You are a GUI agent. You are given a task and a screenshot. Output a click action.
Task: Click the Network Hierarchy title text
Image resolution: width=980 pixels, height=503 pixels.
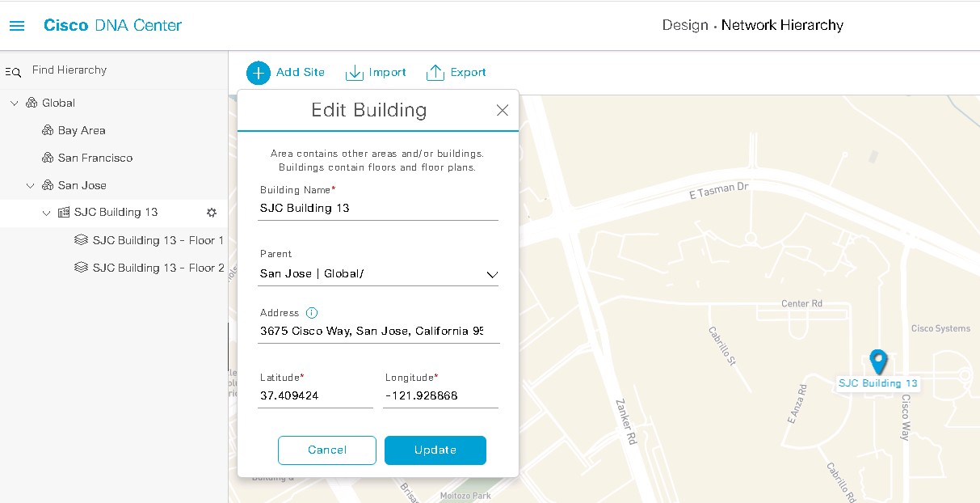coord(782,25)
